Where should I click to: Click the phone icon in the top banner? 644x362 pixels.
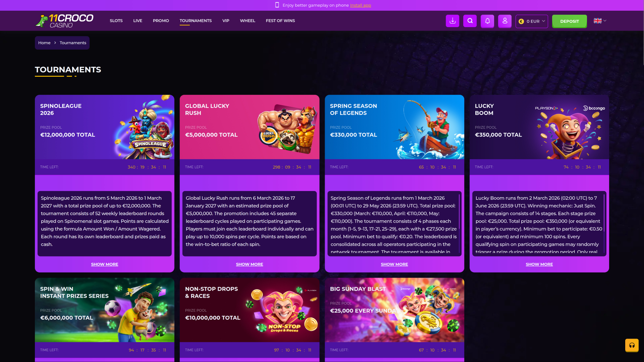pos(277,5)
